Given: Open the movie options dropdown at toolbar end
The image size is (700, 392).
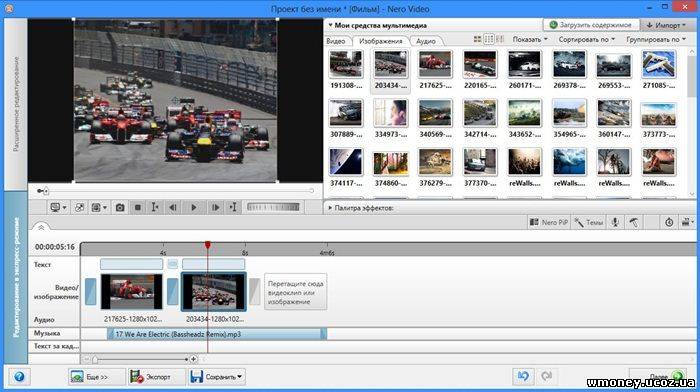Looking at the screenshot, I should pyautogui.click(x=687, y=222).
